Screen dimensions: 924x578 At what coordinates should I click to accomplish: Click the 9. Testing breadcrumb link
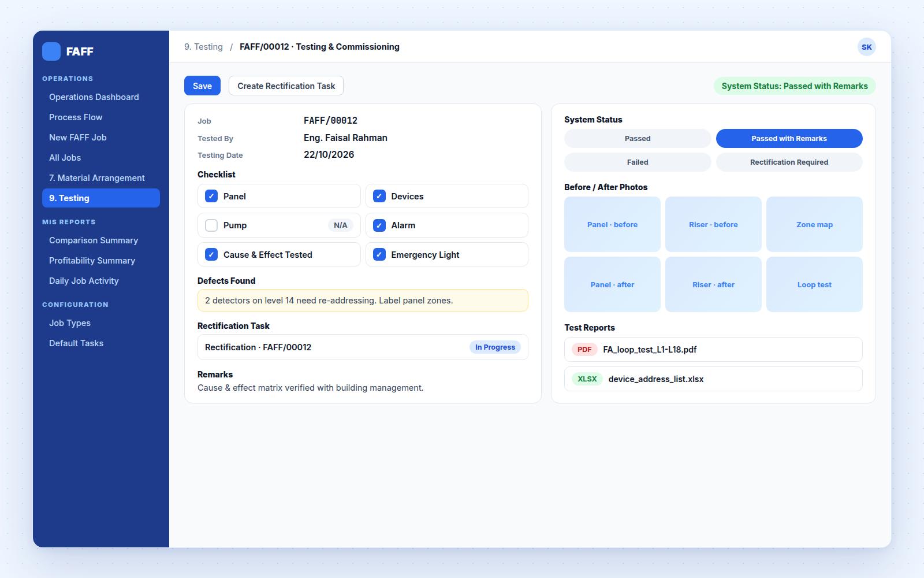[203, 47]
